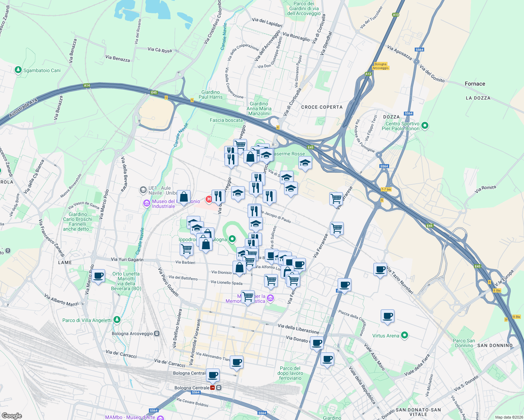Image resolution: width=524 pixels, height=420 pixels.
Task: Open the green marker at Centro Sportivo Pier Paolo Bonori
Action: click(x=425, y=126)
